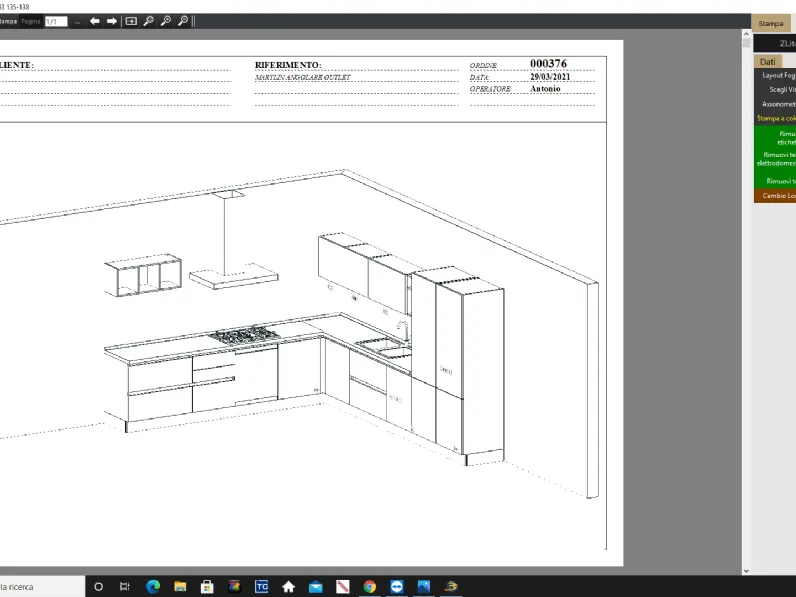Click the yellow Stampa a colori option
The height and width of the screenshot is (597, 796).
coord(775,118)
